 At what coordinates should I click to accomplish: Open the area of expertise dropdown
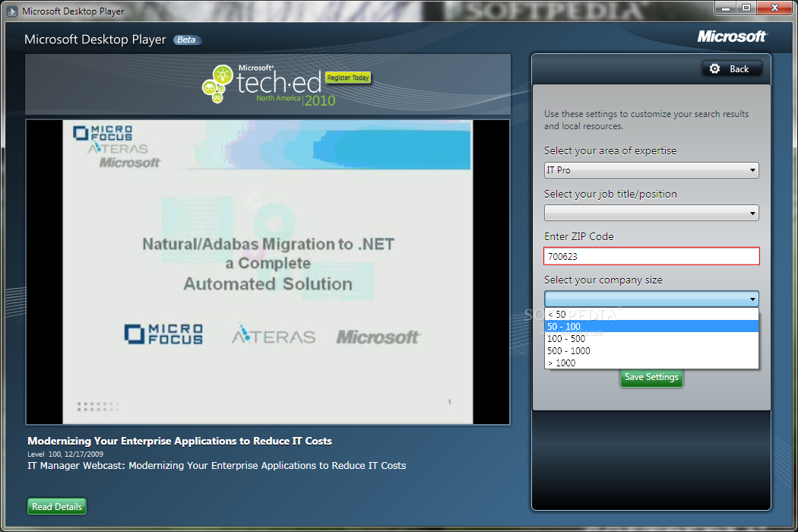coord(651,170)
